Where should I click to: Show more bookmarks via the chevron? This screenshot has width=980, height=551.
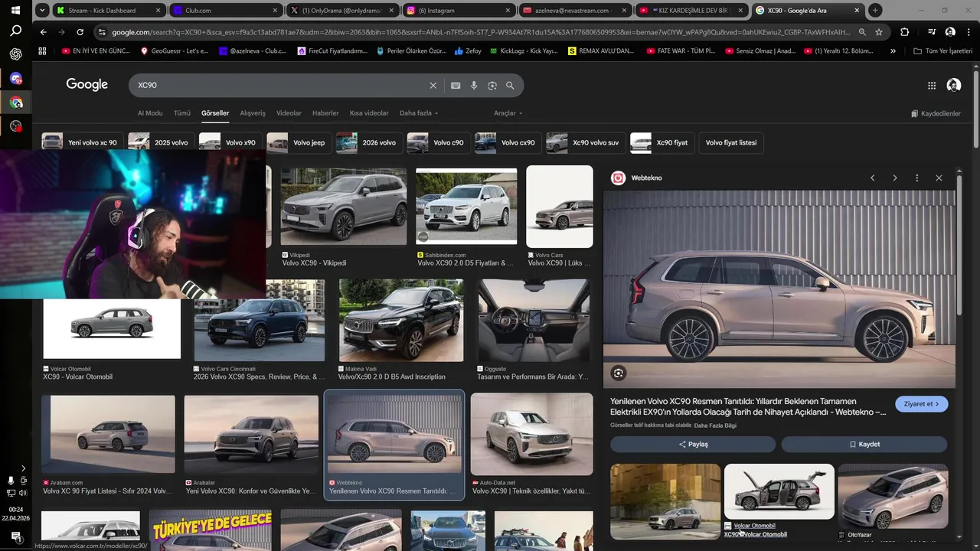pos(893,51)
